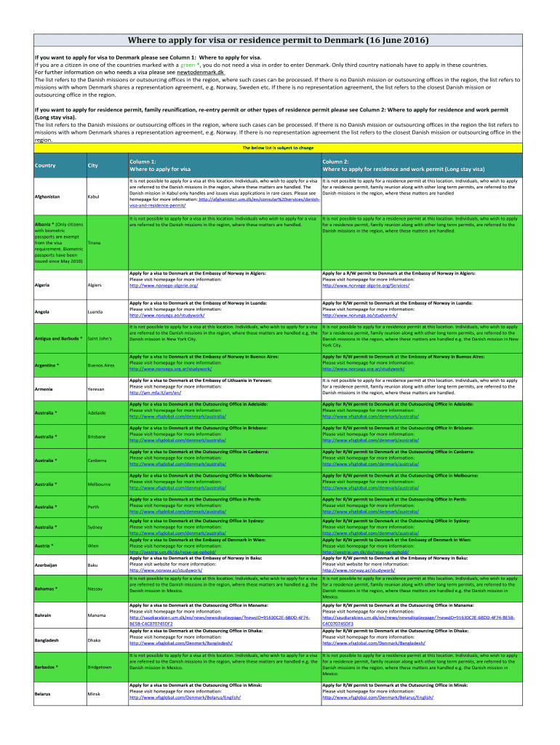The height and width of the screenshot is (745, 560).
Task: Click the City column header
Action: tap(92, 166)
